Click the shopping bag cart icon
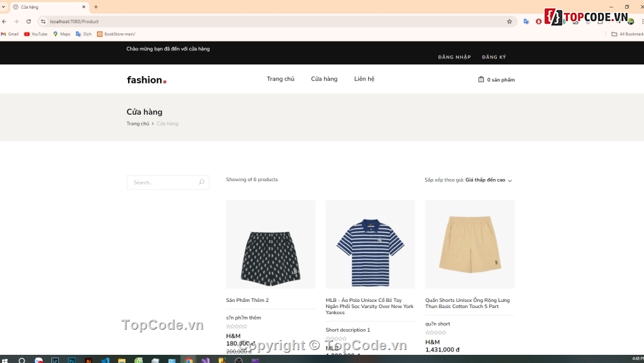 (x=481, y=79)
